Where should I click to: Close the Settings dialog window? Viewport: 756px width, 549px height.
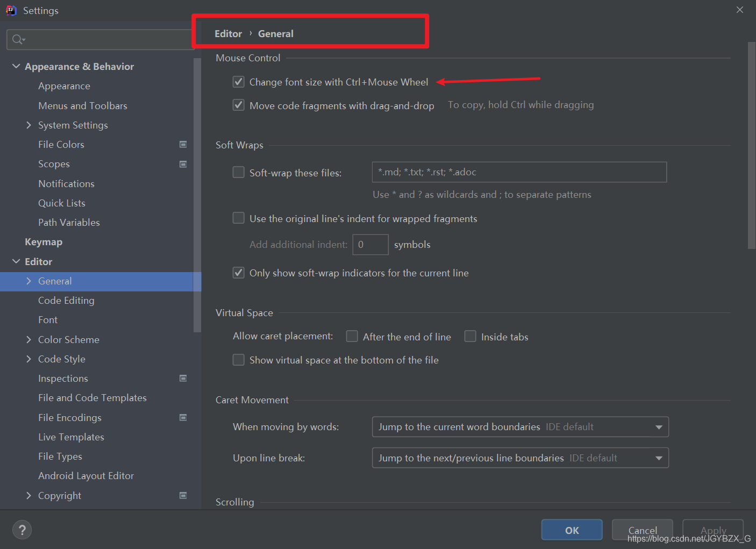point(740,10)
